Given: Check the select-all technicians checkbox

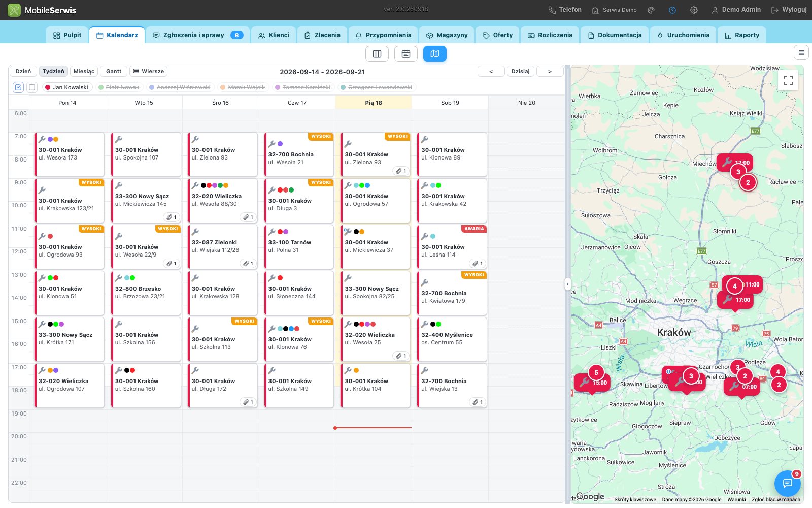Looking at the screenshot, I should 18,87.
